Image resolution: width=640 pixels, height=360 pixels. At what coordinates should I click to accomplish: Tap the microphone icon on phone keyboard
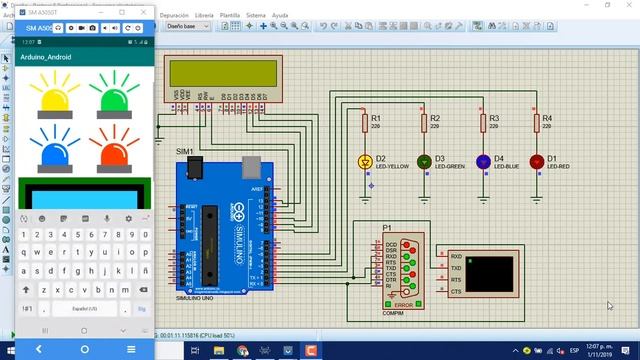click(x=107, y=219)
